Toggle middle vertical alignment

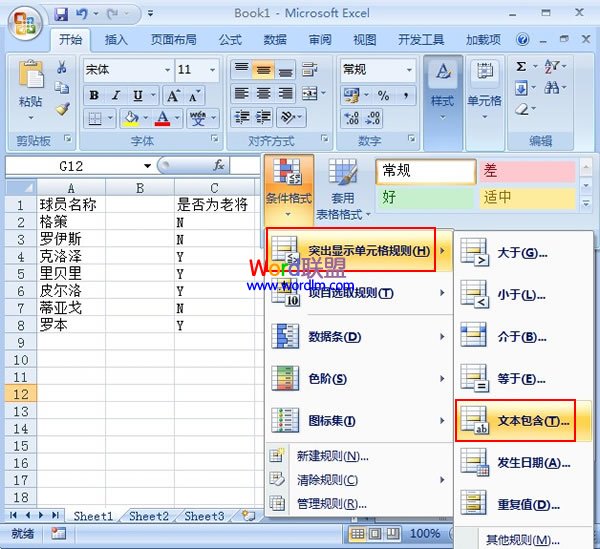263,70
